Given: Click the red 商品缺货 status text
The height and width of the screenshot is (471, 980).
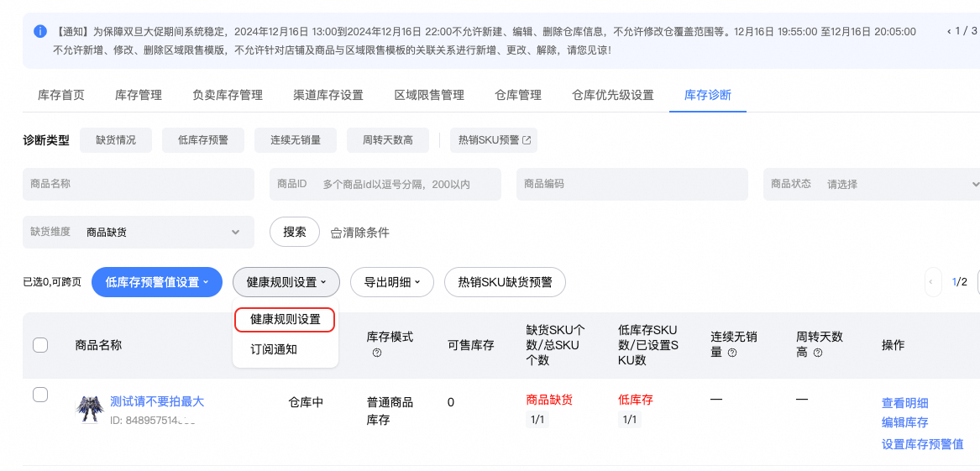Looking at the screenshot, I should click(x=549, y=400).
